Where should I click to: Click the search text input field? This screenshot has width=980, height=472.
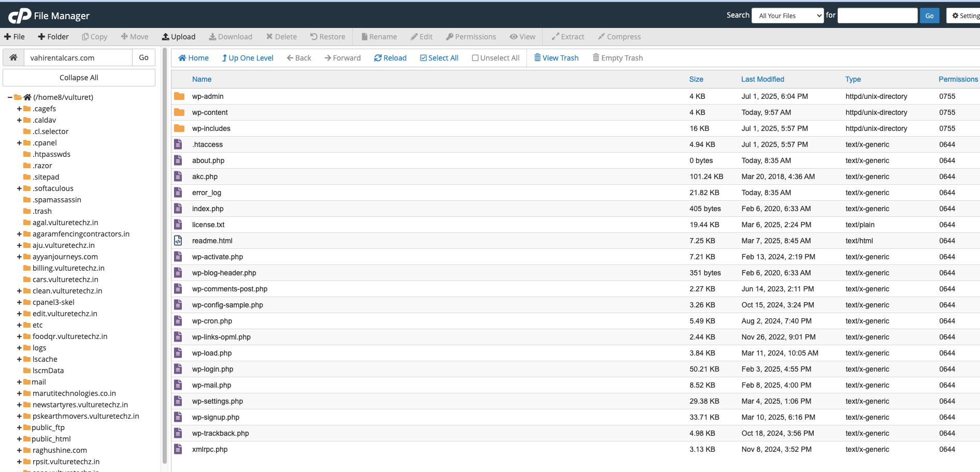coord(877,16)
